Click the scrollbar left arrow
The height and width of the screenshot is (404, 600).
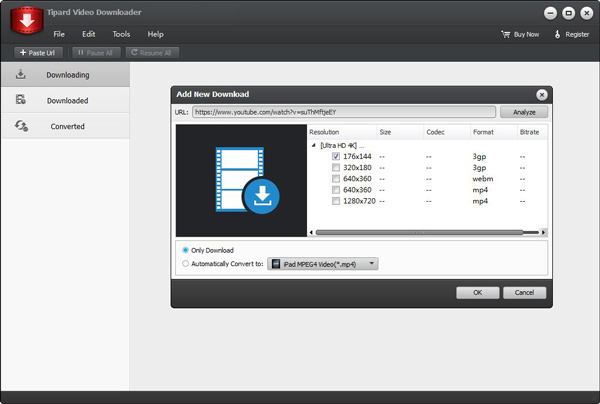[311, 232]
